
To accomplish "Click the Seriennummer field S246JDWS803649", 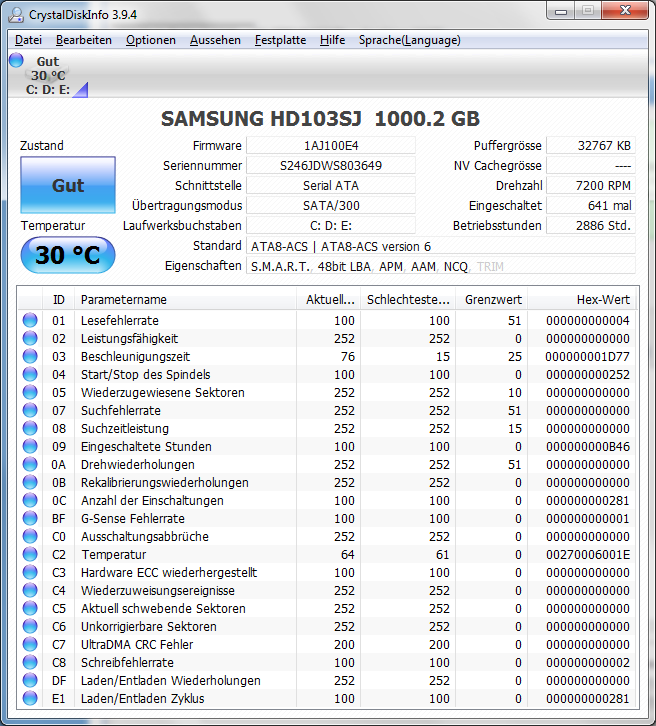I will (x=331, y=166).
